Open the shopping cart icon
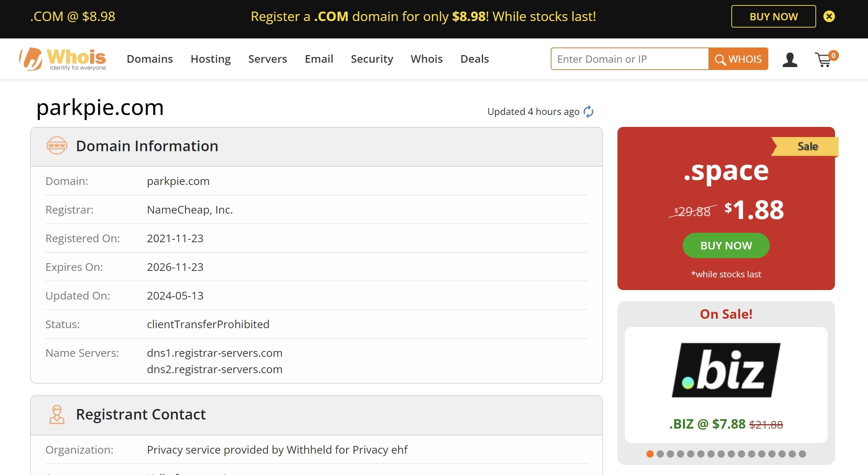The height and width of the screenshot is (475, 868). [x=826, y=59]
